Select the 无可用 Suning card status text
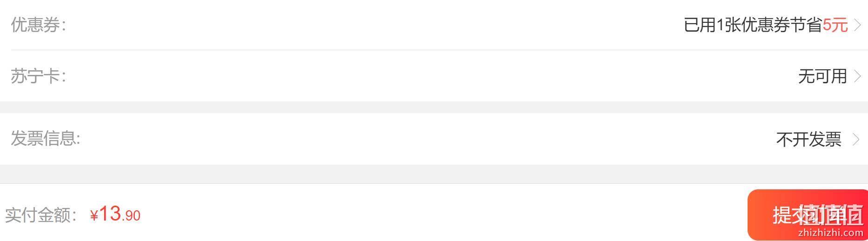 pyautogui.click(x=822, y=76)
